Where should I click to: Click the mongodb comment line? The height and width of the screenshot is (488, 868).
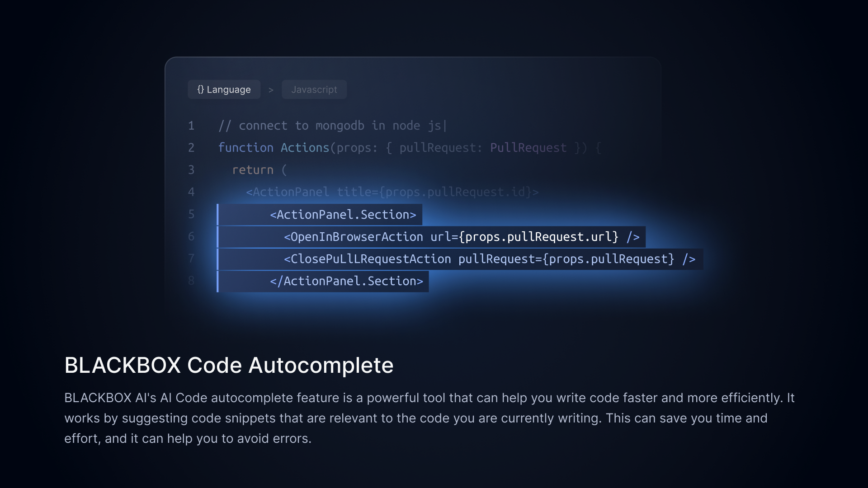[332, 126]
